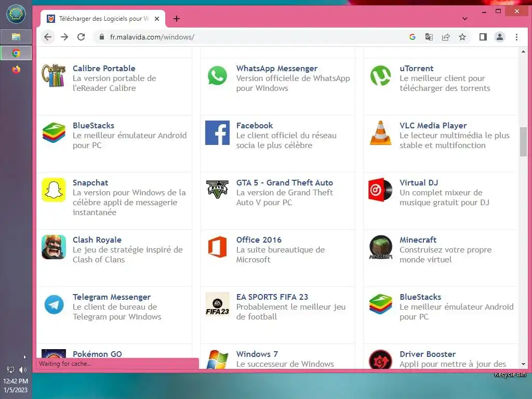Open the VLC Media Player link
The height and width of the screenshot is (399, 532).
coord(433,126)
